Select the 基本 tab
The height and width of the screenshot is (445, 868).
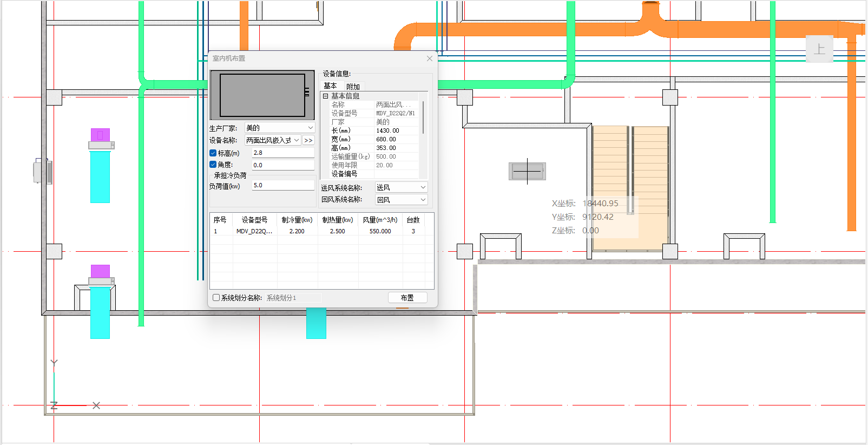click(330, 86)
